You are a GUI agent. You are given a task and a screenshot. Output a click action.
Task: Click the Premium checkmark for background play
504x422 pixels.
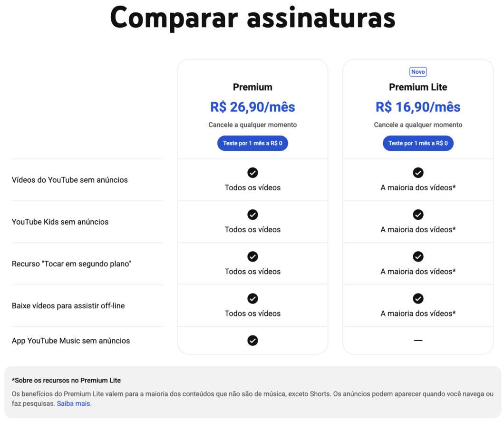pyautogui.click(x=252, y=256)
